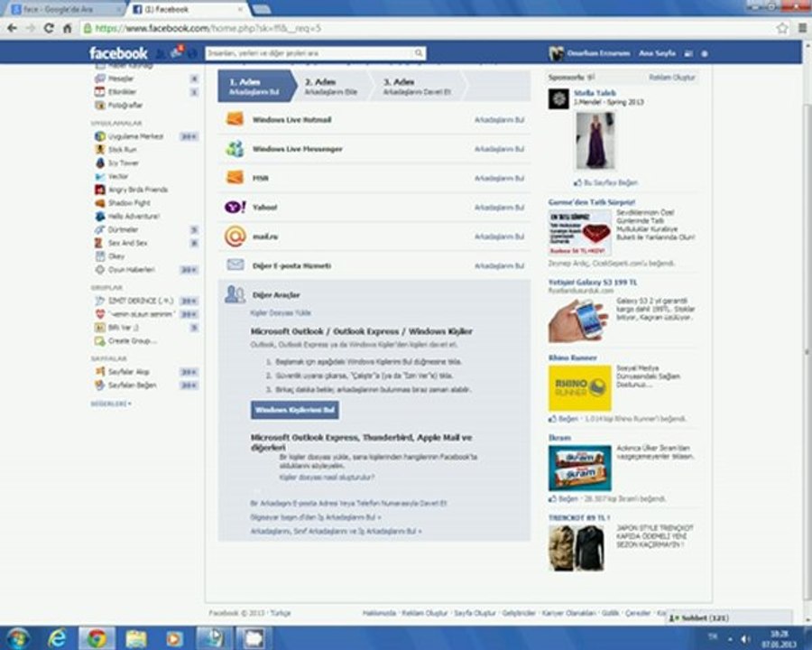Like Stella Taleb via Bu Sayfayı Beğen
Screen dimensions: 812x650
tap(605, 182)
